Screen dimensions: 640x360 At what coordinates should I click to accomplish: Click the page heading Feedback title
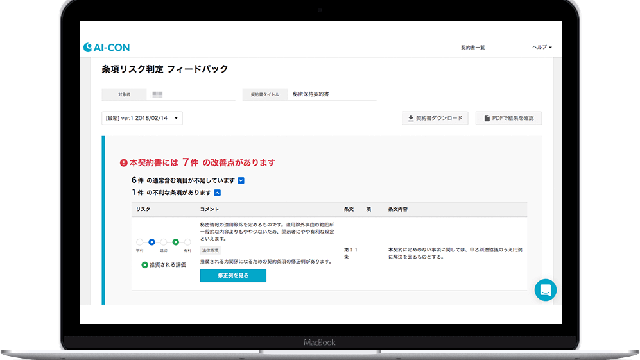164,69
